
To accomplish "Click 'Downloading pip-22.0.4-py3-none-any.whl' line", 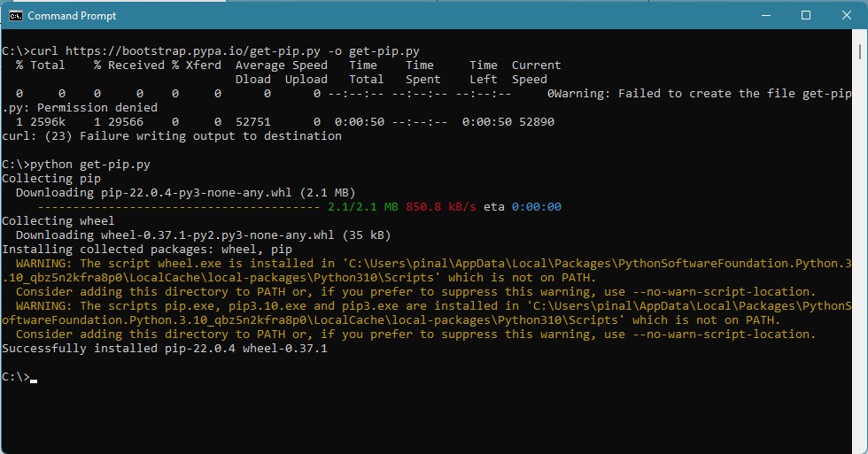I will tap(185, 192).
